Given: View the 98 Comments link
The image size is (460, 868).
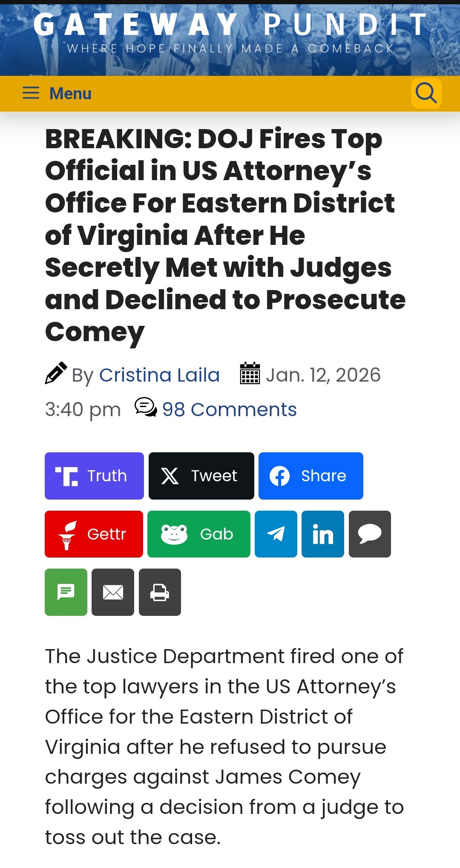Looking at the screenshot, I should click(x=229, y=410).
